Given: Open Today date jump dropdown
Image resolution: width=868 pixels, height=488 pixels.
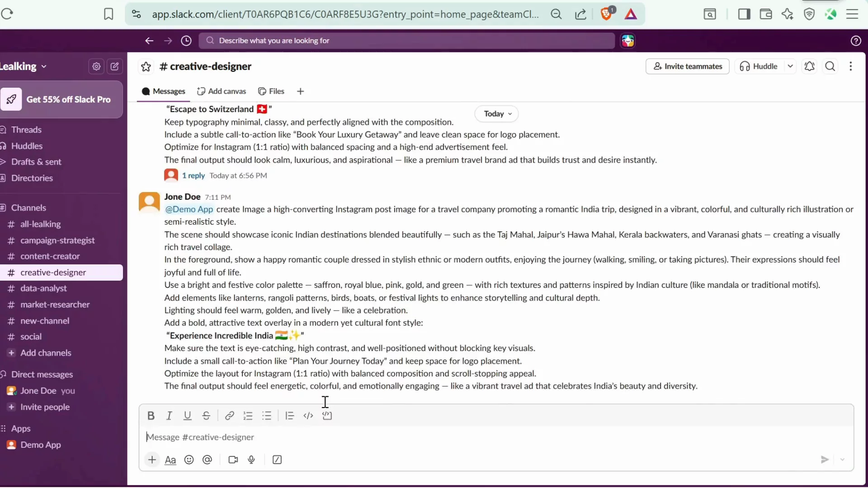Looking at the screenshot, I should click(496, 114).
